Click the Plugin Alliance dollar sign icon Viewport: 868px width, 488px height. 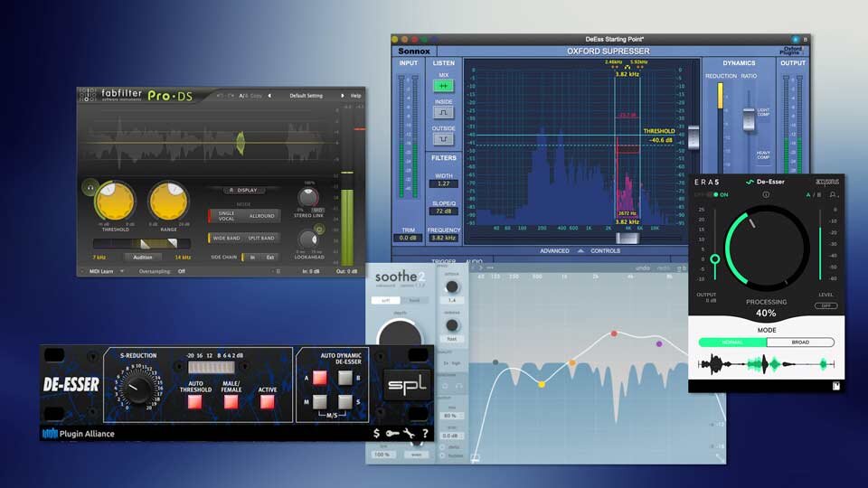coord(376,434)
